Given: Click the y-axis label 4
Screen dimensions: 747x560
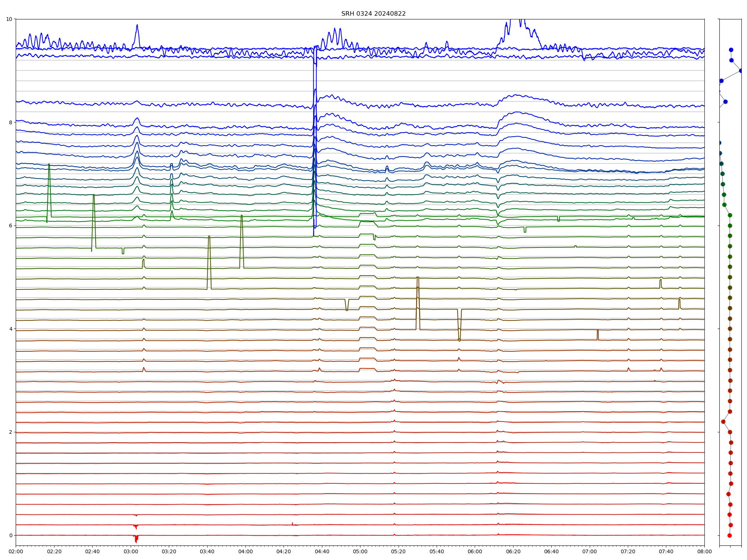Looking at the screenshot, I should pos(10,329).
